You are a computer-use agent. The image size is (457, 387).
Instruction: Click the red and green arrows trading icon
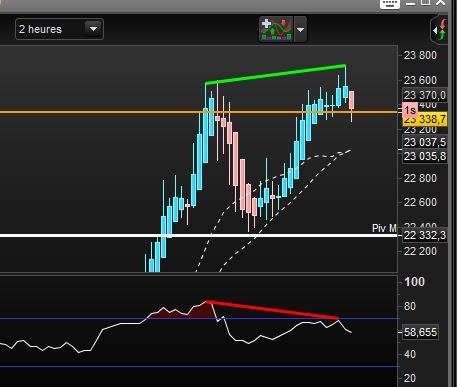click(x=441, y=30)
